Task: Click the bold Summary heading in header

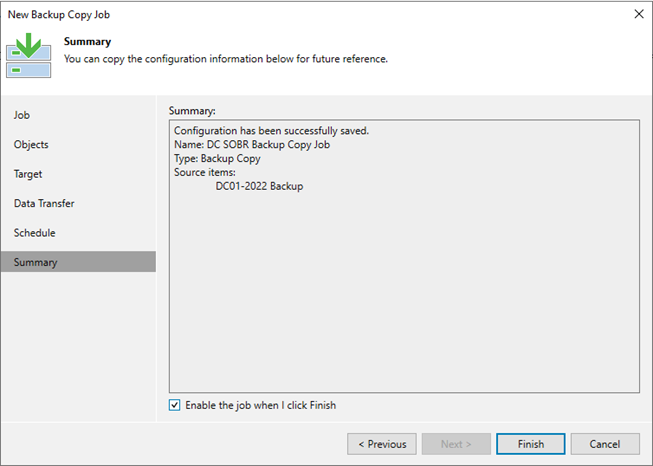Action: coord(87,42)
